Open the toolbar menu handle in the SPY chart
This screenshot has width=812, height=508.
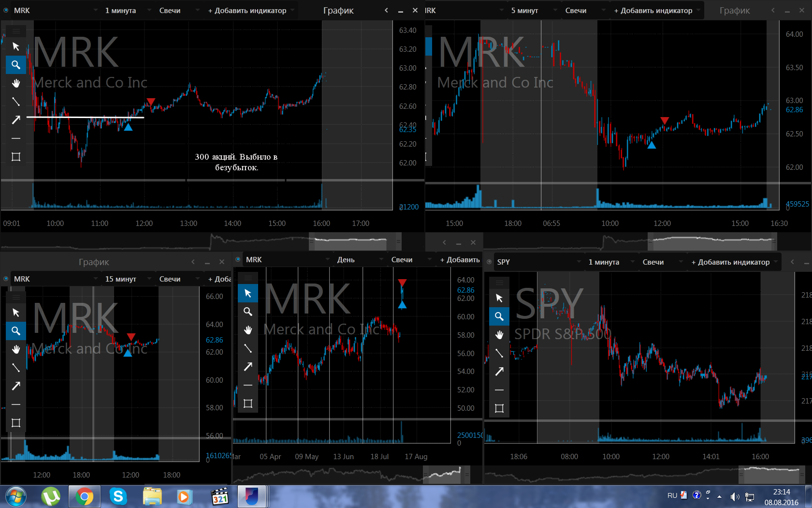click(499, 283)
